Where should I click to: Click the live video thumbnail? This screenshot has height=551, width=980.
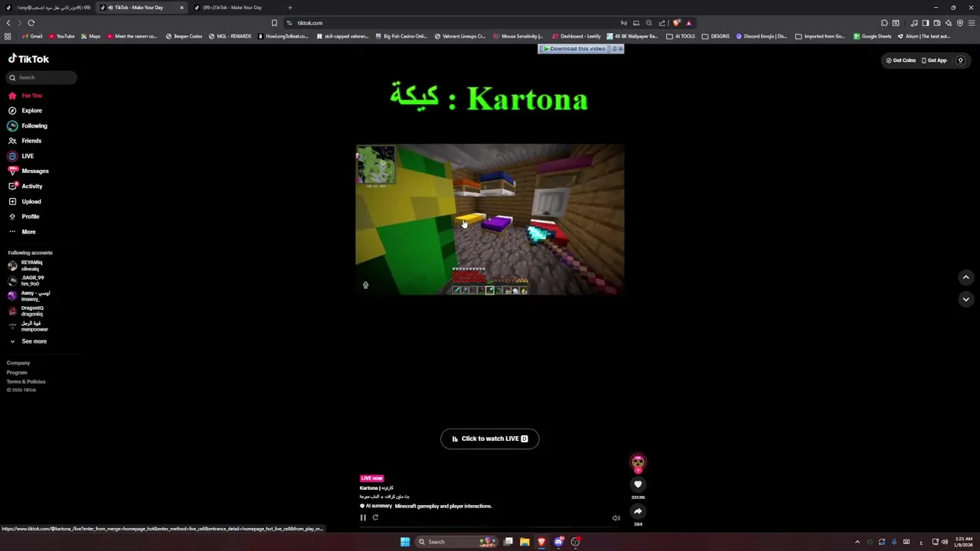click(490, 220)
